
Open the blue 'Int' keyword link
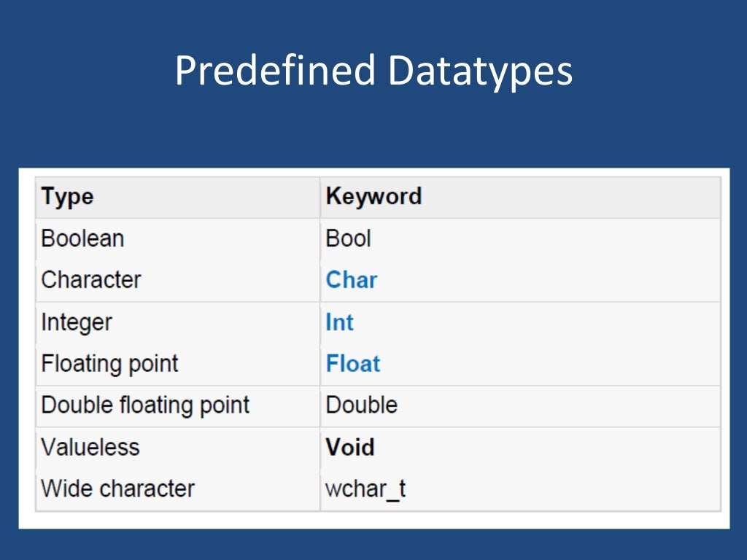point(339,322)
